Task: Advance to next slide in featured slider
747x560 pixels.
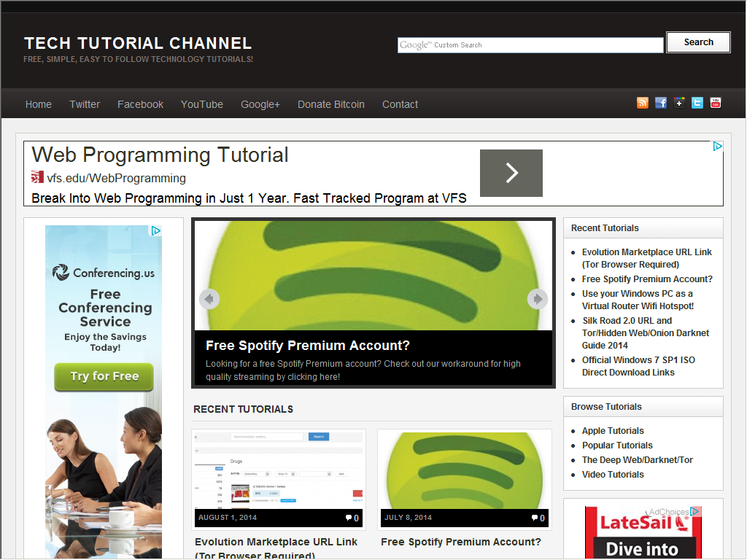Action: click(x=538, y=299)
